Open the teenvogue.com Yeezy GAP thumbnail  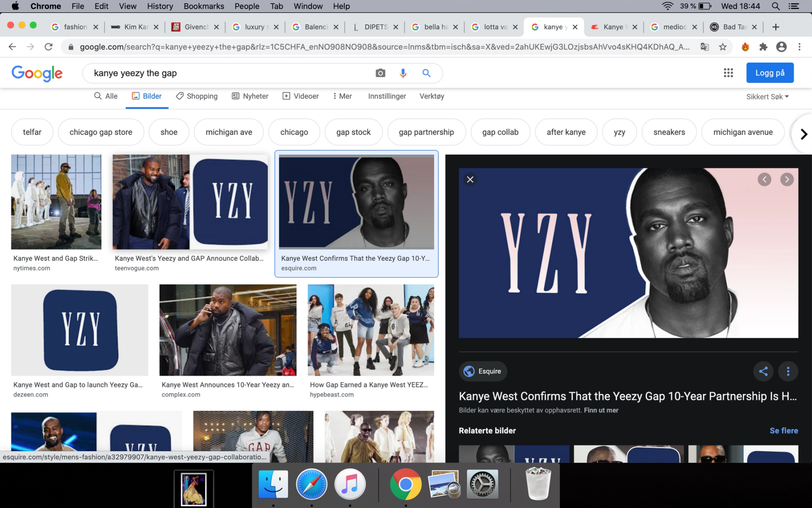pos(190,202)
